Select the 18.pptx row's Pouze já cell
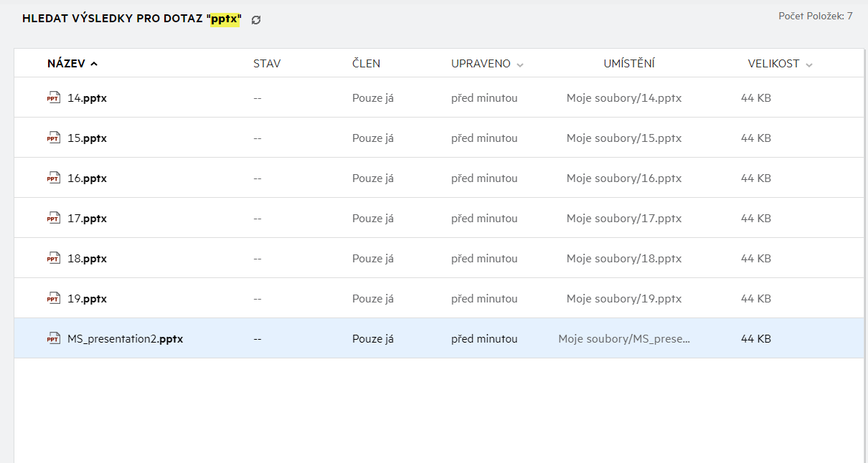 [372, 259]
